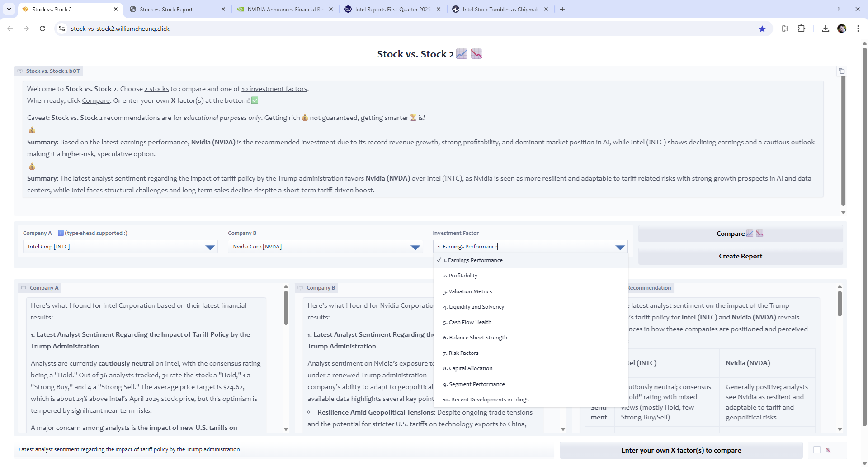Click the chat icon of Company A panel
The width and height of the screenshot is (868, 467).
(x=24, y=288)
